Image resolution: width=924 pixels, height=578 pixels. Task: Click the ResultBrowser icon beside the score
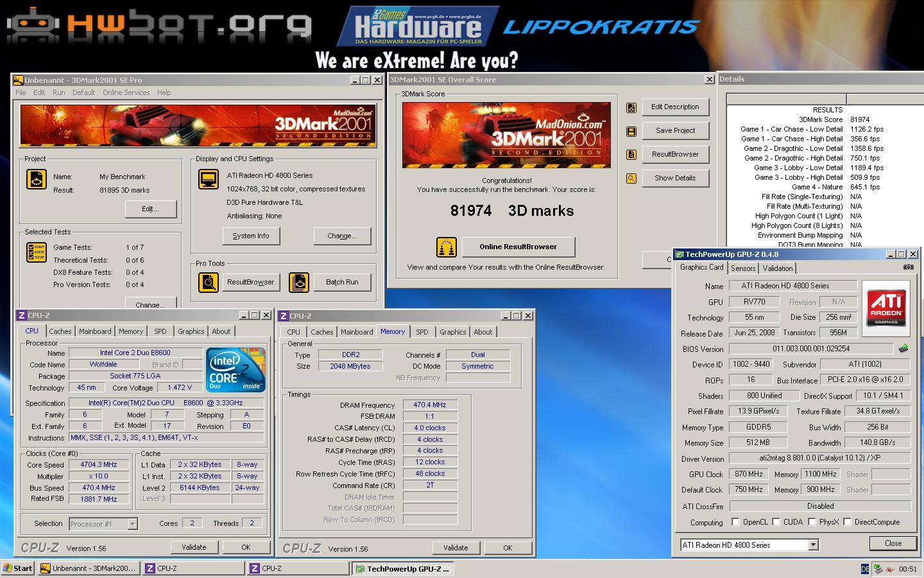click(631, 155)
